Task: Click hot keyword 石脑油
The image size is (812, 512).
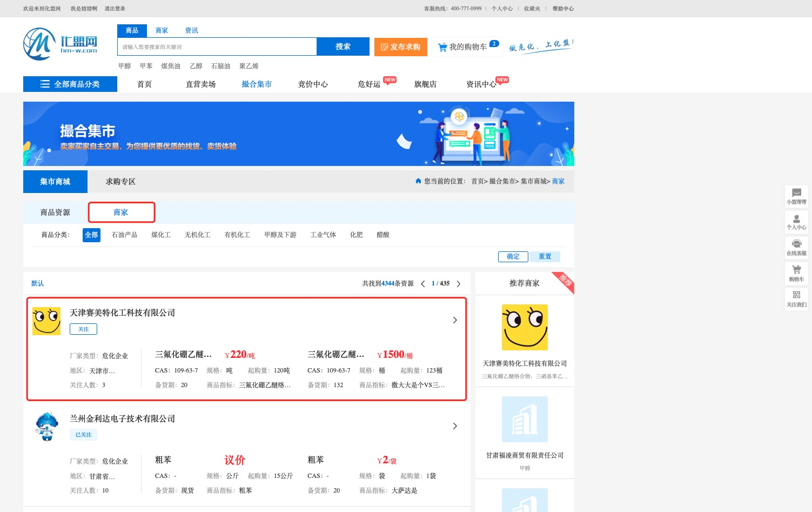Action: pos(220,66)
